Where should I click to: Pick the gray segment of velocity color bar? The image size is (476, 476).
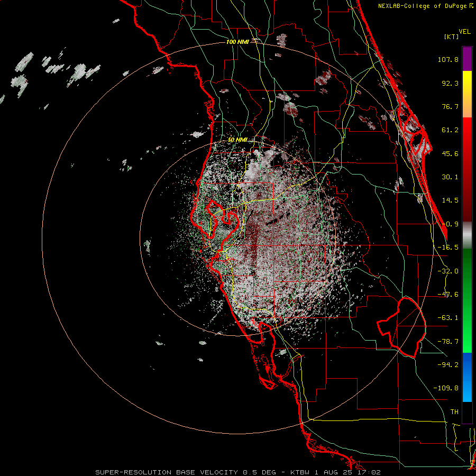467,235
